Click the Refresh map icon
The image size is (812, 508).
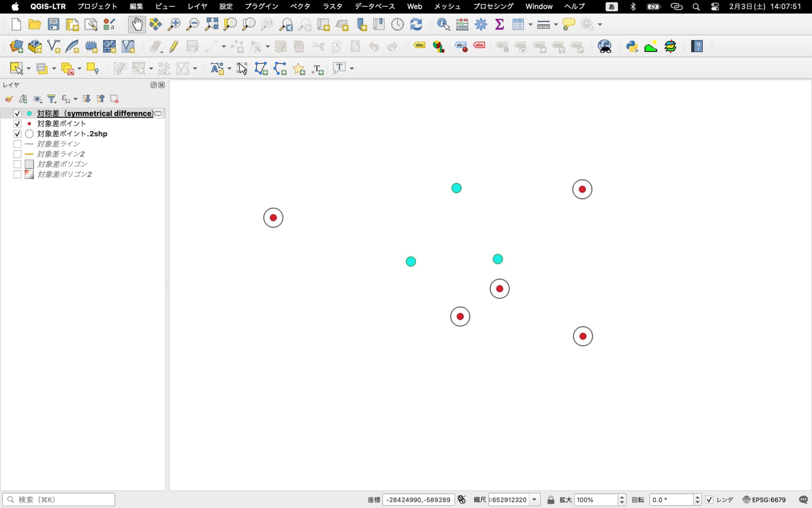pos(416,25)
